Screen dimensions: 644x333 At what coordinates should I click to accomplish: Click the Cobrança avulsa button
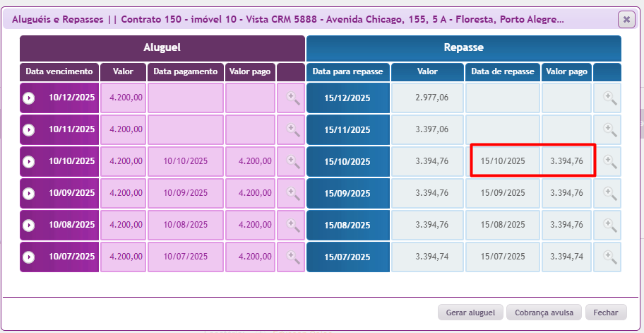pos(548,312)
